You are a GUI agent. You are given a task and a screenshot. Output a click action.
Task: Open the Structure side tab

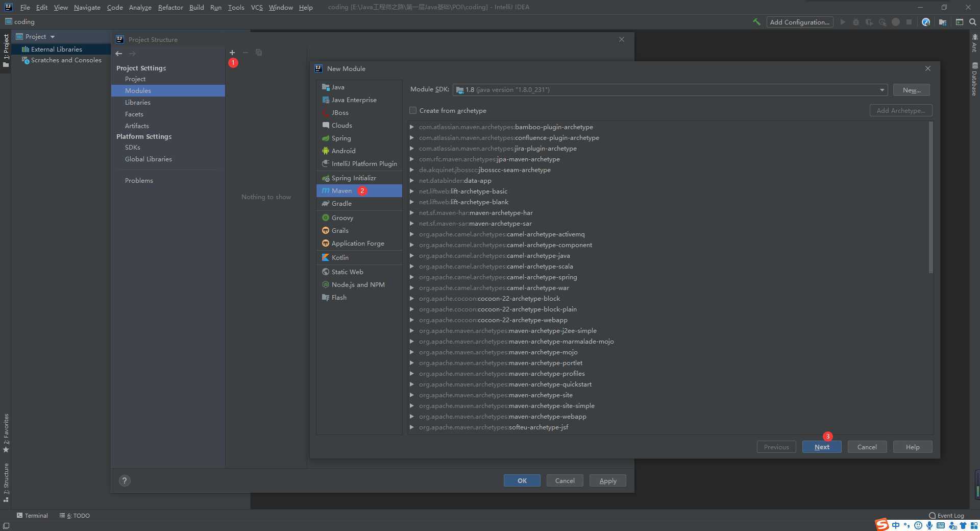pyautogui.click(x=6, y=482)
